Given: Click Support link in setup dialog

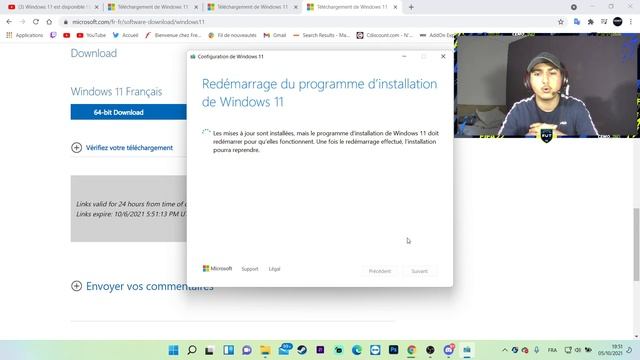Looking at the screenshot, I should point(250,269).
